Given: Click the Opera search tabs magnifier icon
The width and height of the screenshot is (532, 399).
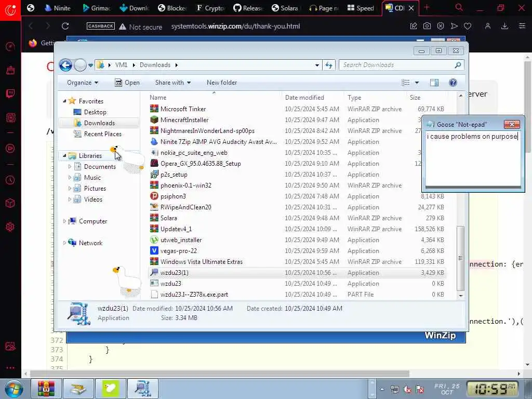Looking at the screenshot, I should tap(459, 7).
